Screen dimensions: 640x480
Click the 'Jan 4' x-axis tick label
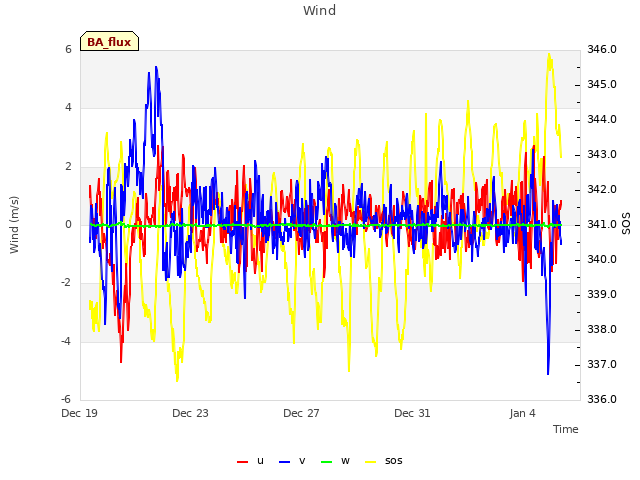(x=522, y=413)
